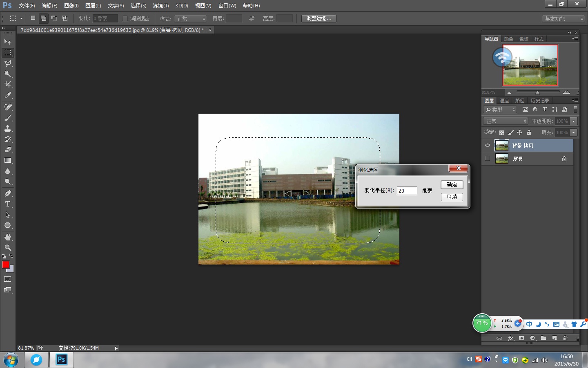Open layer blend mode 正常 dropdown

pyautogui.click(x=506, y=121)
